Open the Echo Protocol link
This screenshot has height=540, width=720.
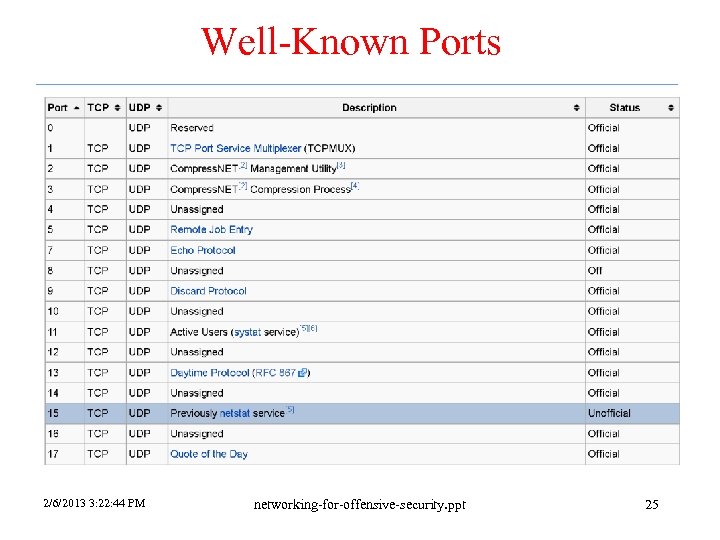[x=203, y=250]
